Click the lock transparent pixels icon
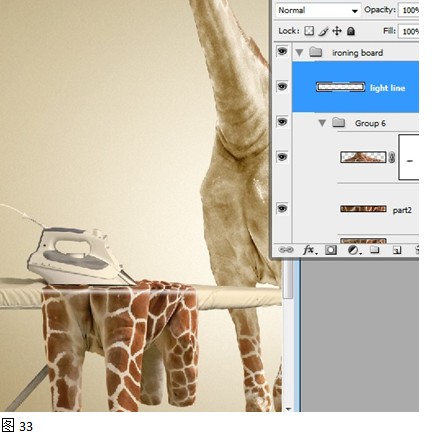The image size is (435, 436). 309,31
